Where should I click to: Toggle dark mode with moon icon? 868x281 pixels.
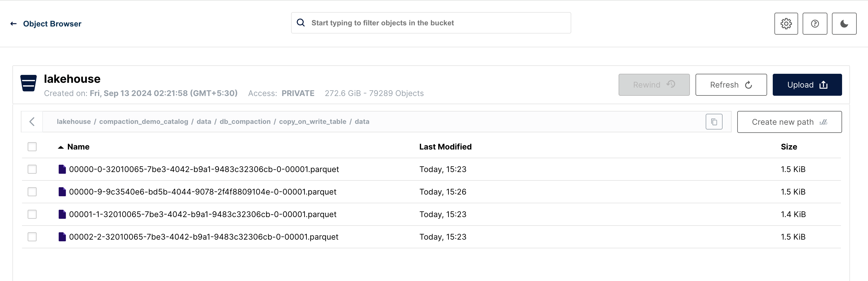click(x=844, y=24)
